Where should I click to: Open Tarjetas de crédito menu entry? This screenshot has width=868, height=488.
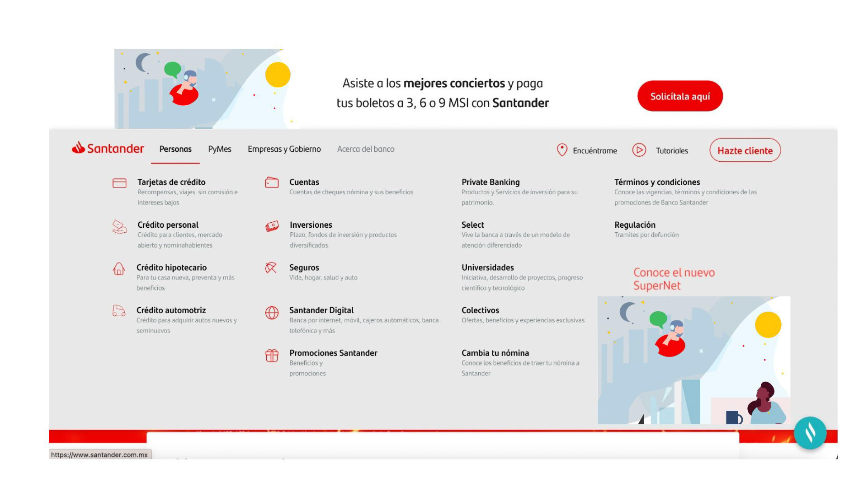171,182
